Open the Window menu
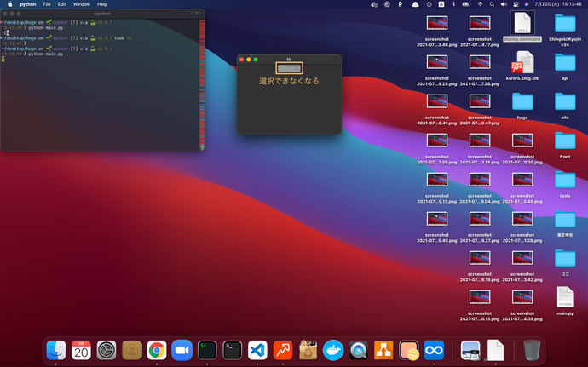The width and height of the screenshot is (588, 367). click(81, 4)
